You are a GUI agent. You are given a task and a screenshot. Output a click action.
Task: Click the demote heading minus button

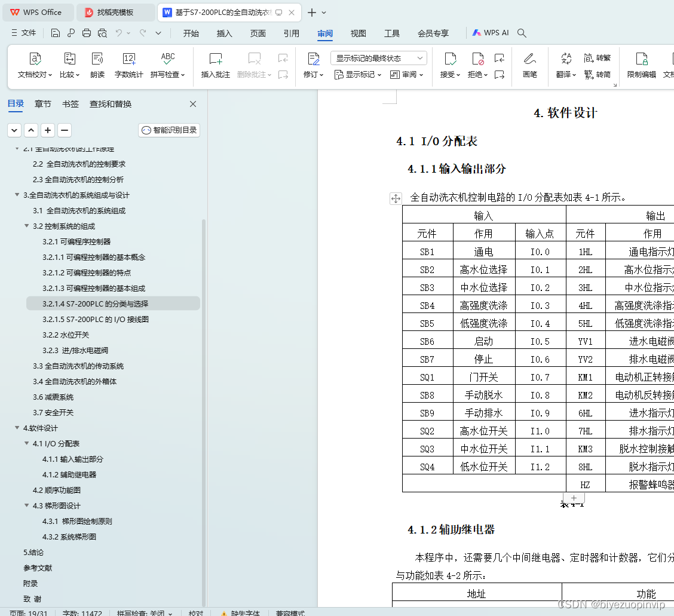[x=65, y=130]
